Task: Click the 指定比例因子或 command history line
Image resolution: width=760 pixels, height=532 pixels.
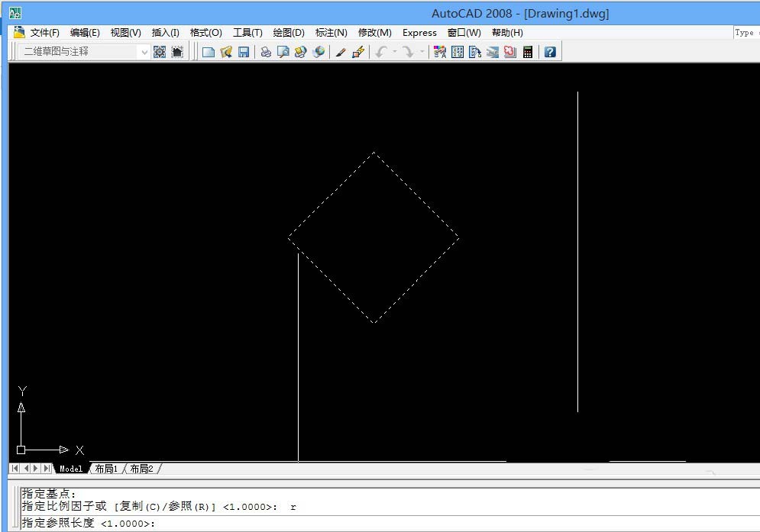Action: [x=159, y=506]
